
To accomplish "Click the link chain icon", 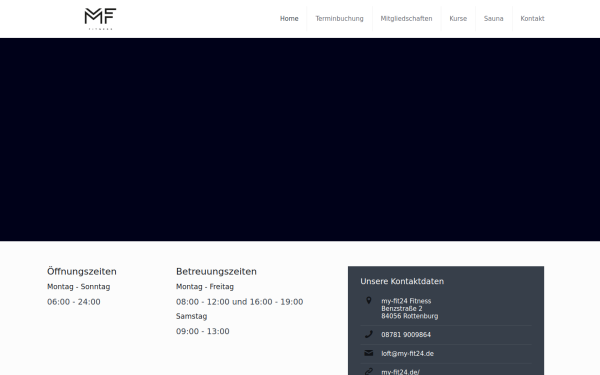I will pos(368,371).
